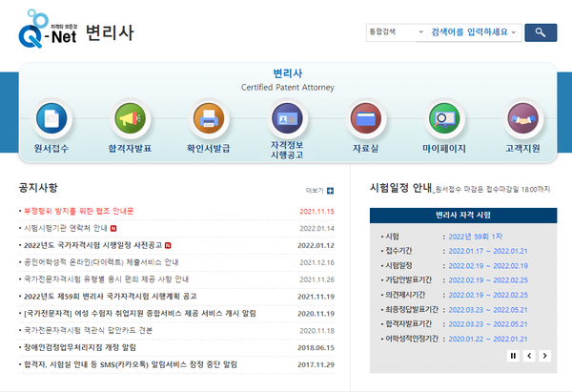Open notice 여성 수험자 취업지원 종합서비스
The image size is (572, 392).
(x=140, y=313)
